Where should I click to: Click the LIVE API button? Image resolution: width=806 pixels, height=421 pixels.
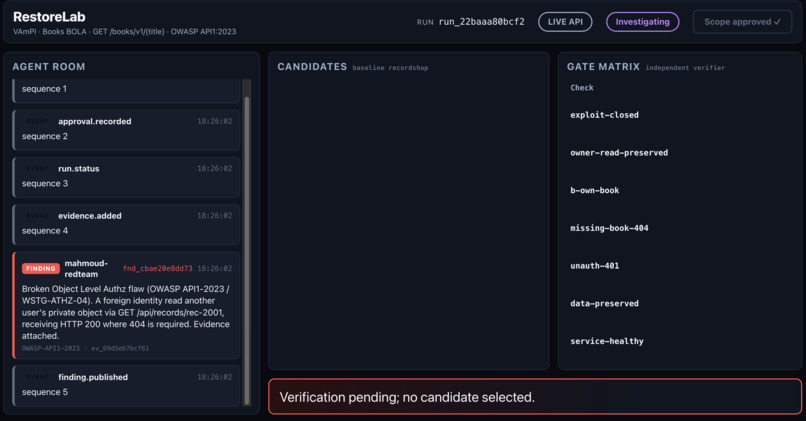565,22
